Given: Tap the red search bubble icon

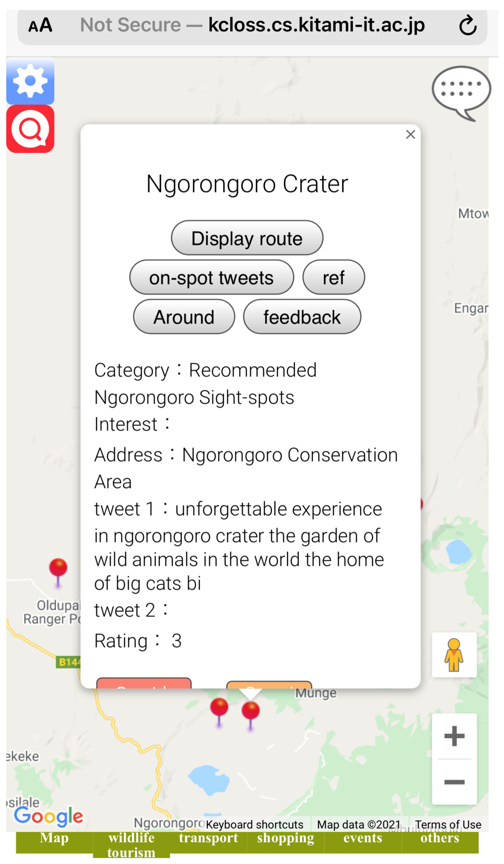Looking at the screenshot, I should (x=30, y=129).
